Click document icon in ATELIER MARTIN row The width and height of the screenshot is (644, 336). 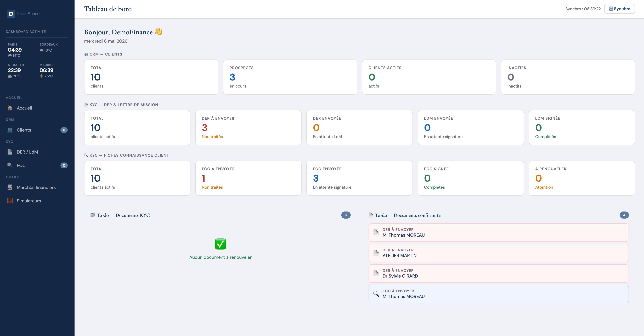click(x=376, y=253)
